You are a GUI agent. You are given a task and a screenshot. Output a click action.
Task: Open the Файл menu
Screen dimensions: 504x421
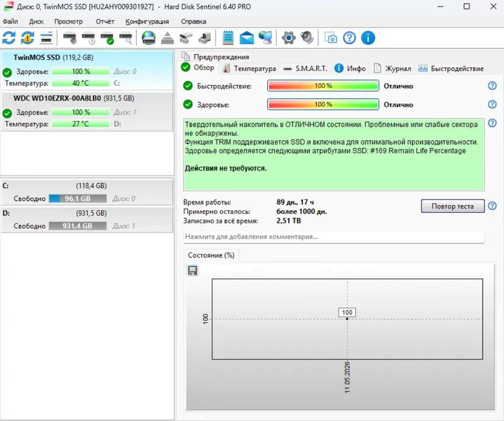10,21
